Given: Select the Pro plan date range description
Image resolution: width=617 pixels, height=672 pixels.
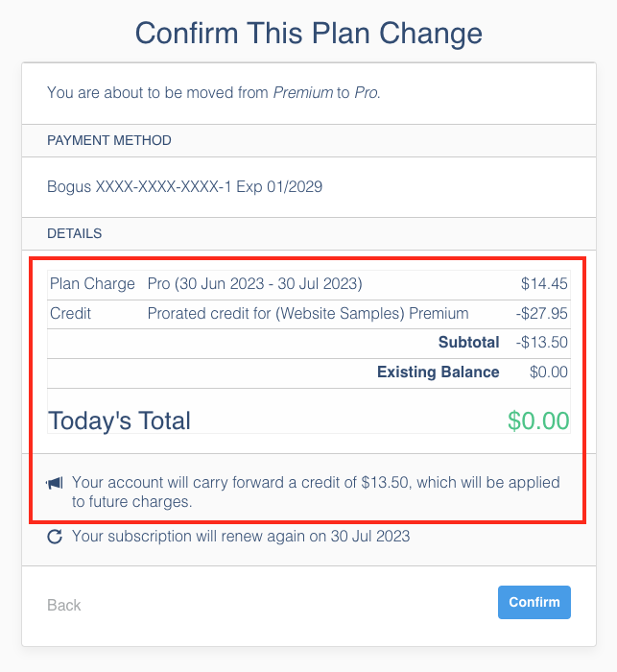Looking at the screenshot, I should tap(254, 284).
